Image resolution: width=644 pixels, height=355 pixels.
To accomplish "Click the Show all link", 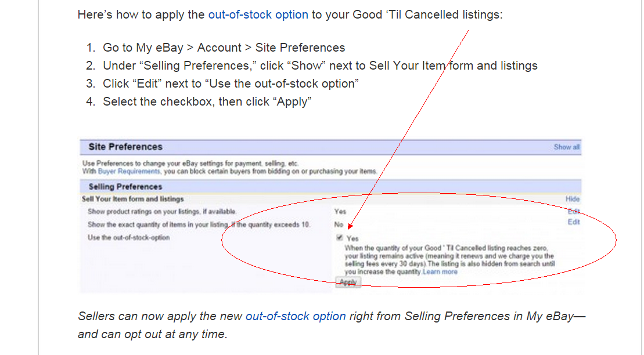I will pos(566,147).
